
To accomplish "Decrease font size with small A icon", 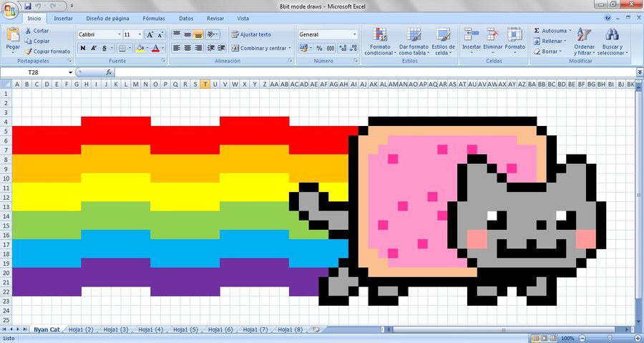I will tap(160, 34).
